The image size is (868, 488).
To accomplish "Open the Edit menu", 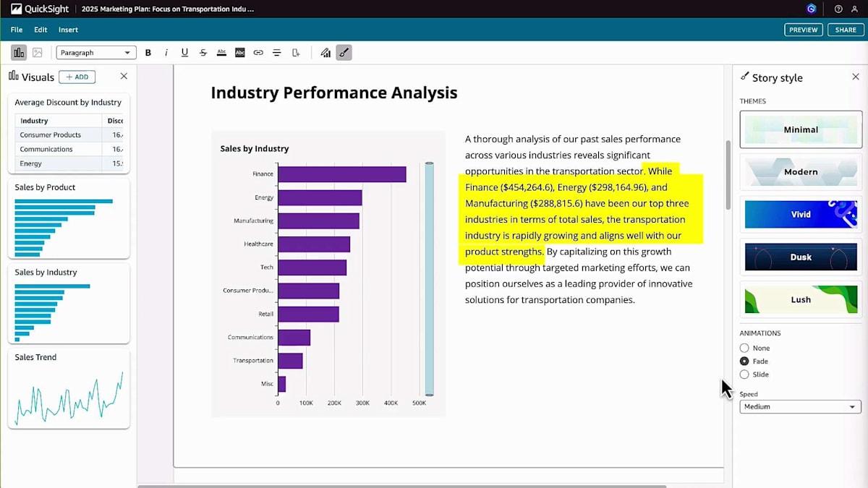I will [41, 30].
